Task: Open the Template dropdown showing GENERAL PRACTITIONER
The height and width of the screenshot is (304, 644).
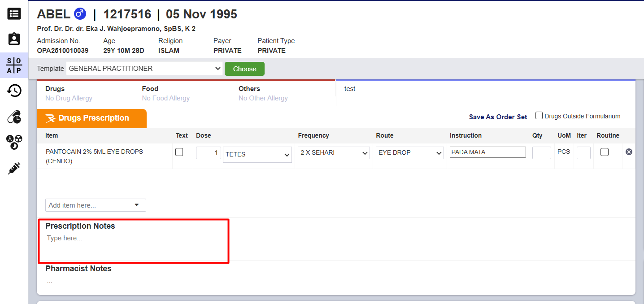Action: point(144,69)
